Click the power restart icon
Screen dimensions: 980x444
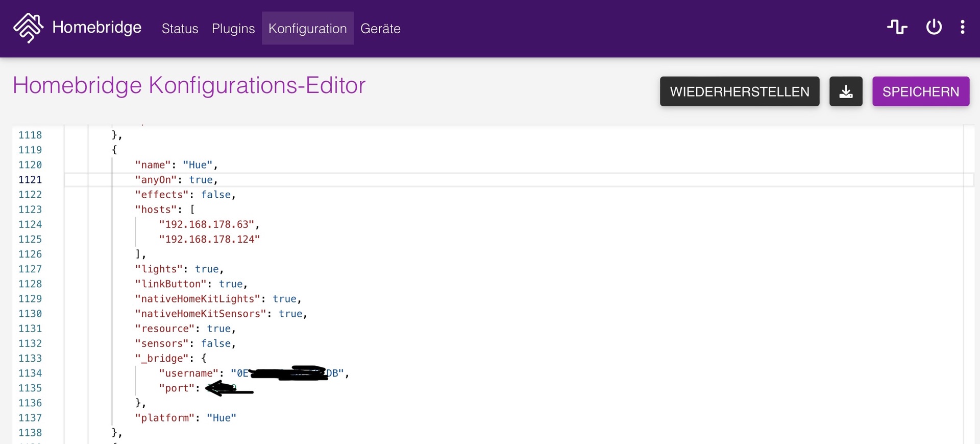(934, 27)
